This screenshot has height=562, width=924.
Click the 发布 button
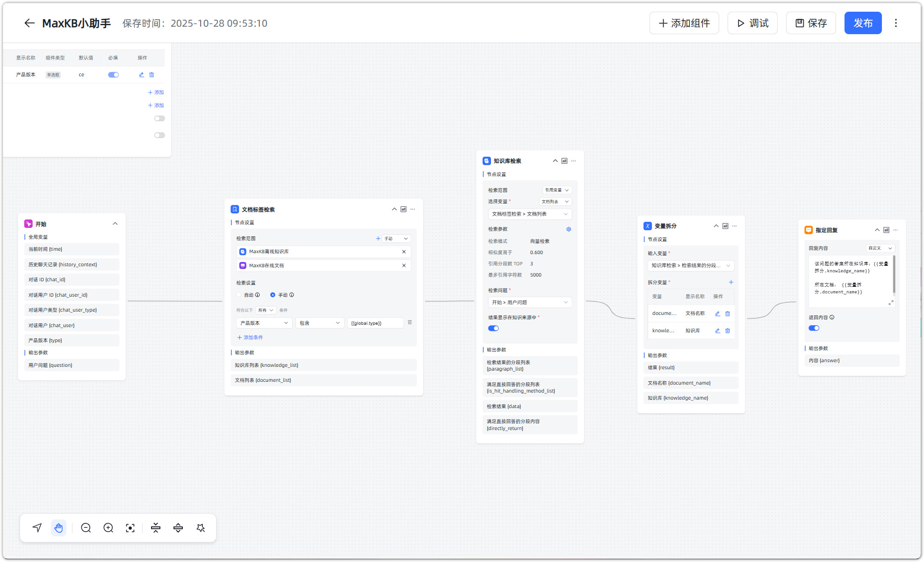click(x=862, y=23)
